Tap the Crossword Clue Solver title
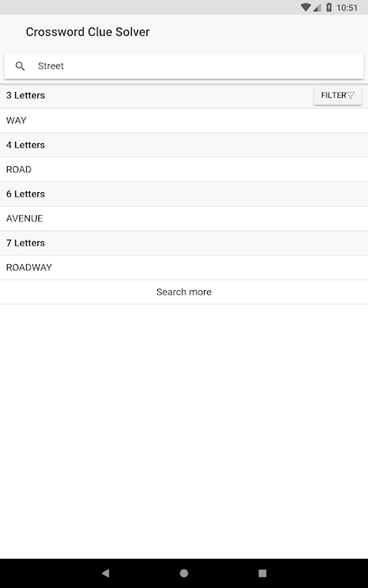 [x=88, y=32]
